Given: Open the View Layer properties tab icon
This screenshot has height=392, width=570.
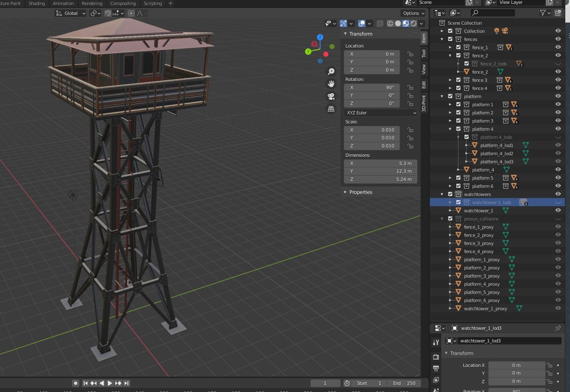Looking at the screenshot, I should (436, 380).
